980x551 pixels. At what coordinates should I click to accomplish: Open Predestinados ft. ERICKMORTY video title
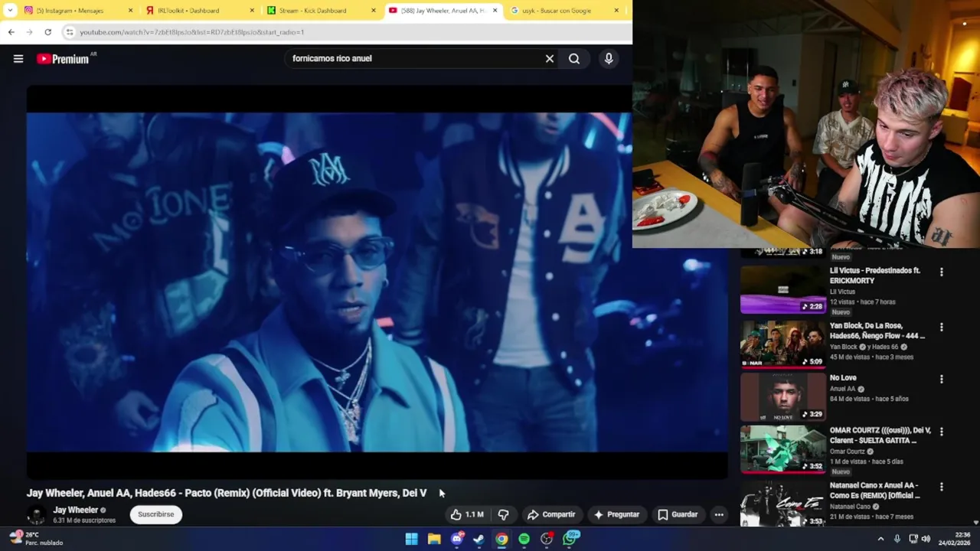coord(875,275)
